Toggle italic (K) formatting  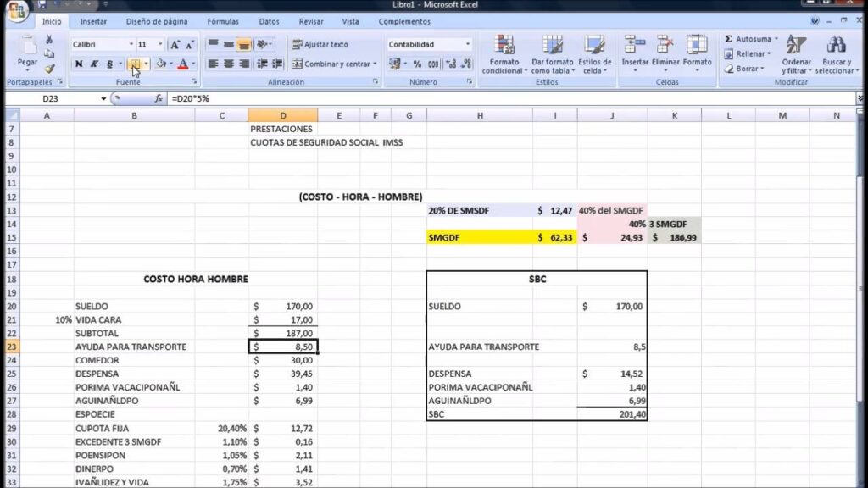pos(94,64)
